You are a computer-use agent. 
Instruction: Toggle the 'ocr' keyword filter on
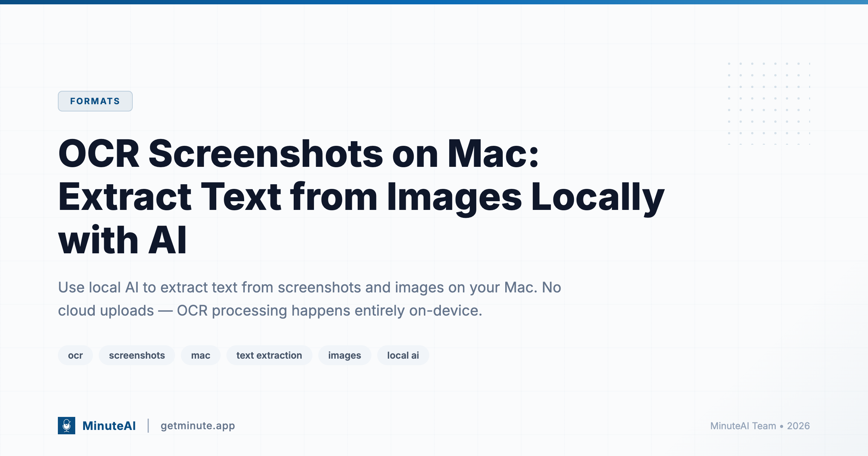(x=75, y=355)
